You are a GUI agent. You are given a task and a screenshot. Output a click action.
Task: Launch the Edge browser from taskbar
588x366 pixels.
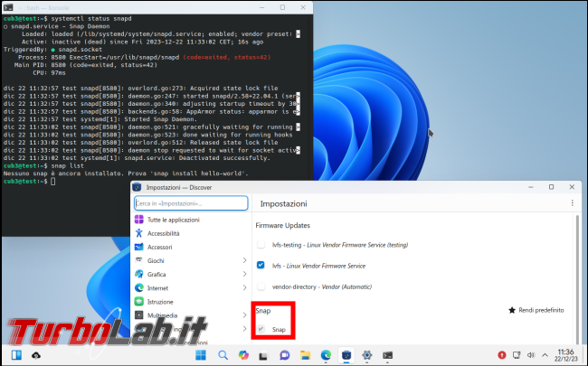tap(326, 355)
